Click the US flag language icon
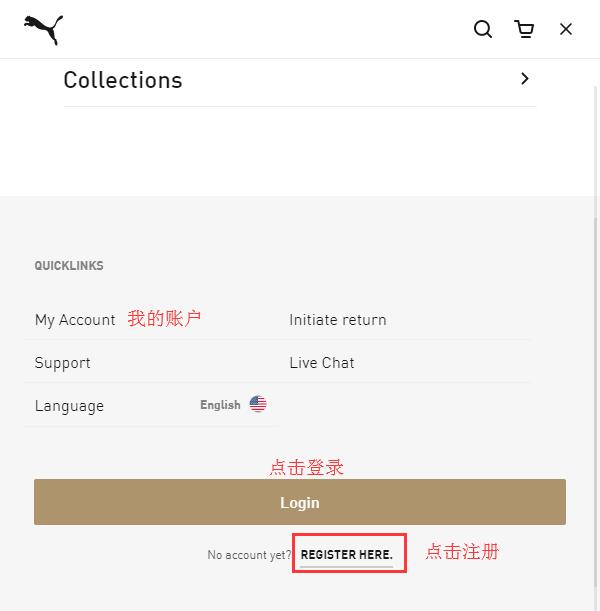The image size is (600, 611). [258, 404]
